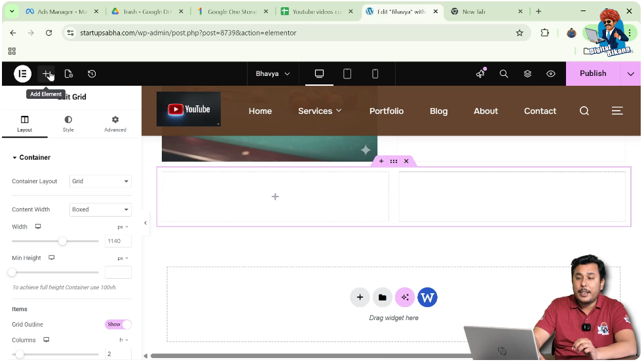
Task: Expand the Publish options arrow
Action: (x=631, y=74)
